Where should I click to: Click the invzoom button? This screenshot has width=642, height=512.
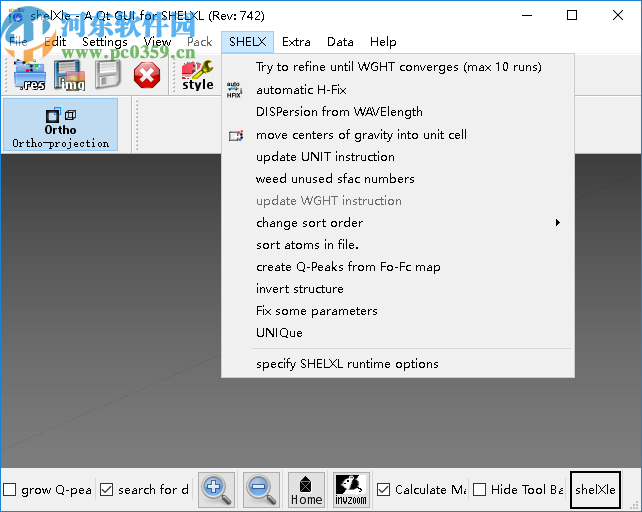(x=351, y=490)
